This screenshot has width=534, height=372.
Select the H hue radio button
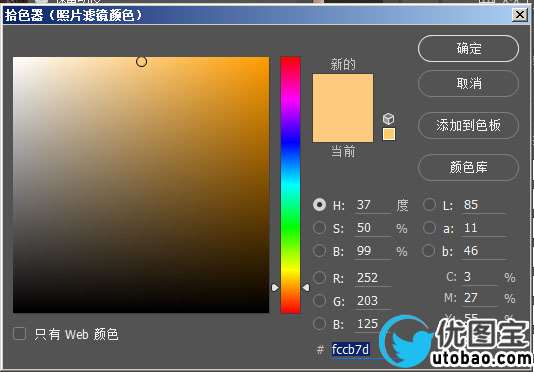point(319,205)
